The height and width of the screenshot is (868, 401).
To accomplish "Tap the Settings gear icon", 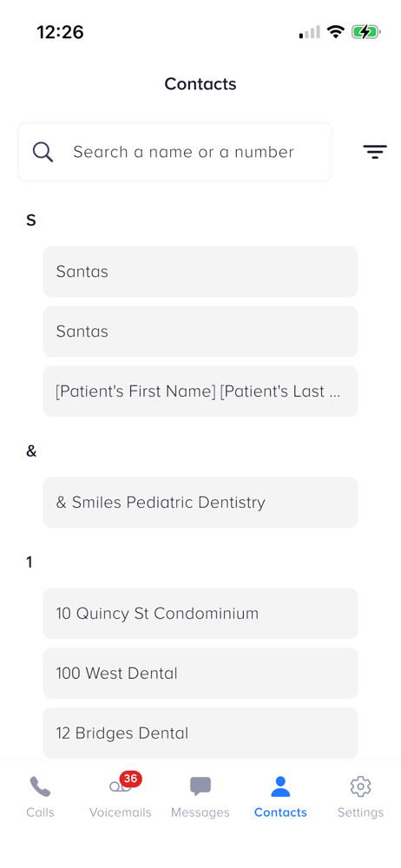I will point(360,786).
